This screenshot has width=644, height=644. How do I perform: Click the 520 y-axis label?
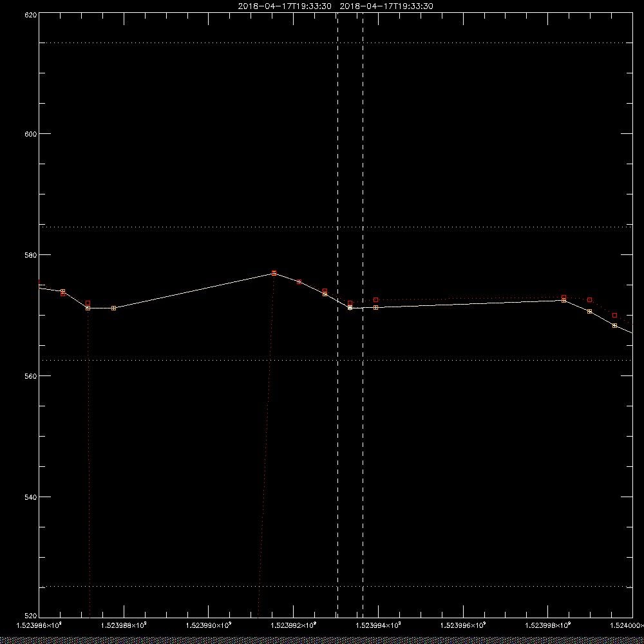(x=31, y=616)
